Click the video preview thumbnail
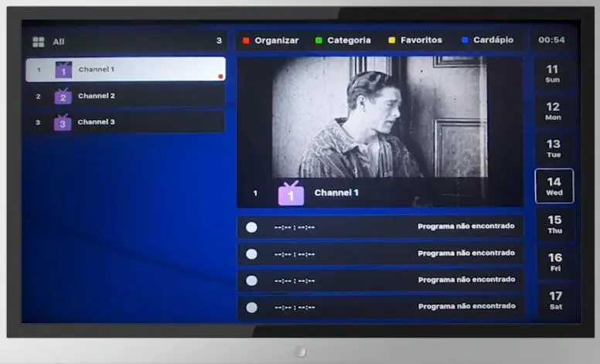The width and height of the screenshot is (600, 364). (380, 117)
